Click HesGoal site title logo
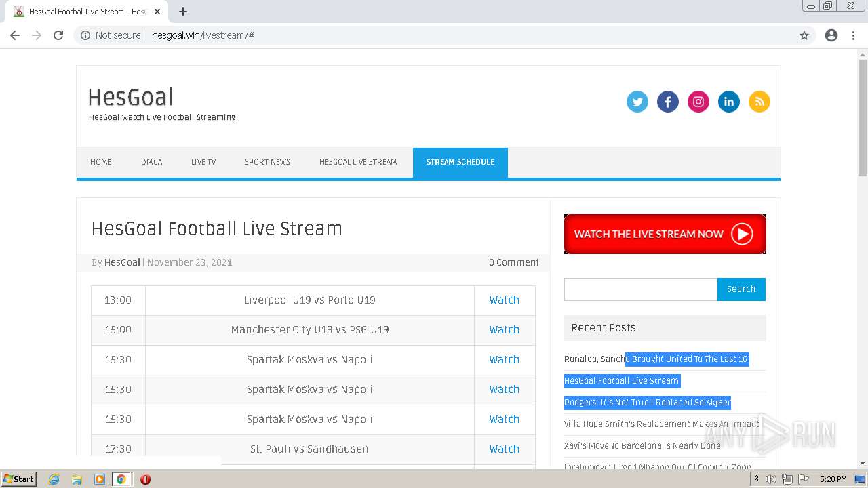Screen dimensions: 868x488 131,98
